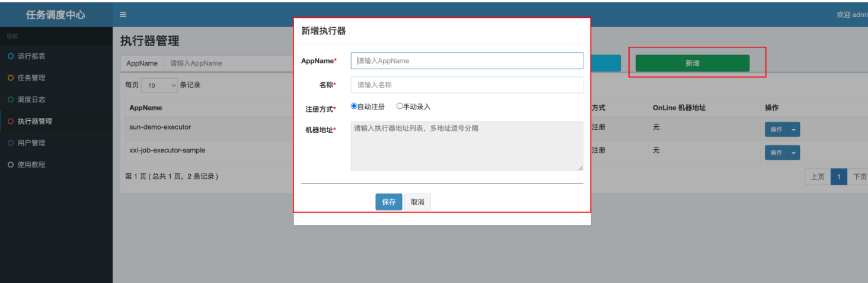Screen dimensions: 868x283
Task: Click the 任务管理 circle icon in sidebar
Action: 10,78
